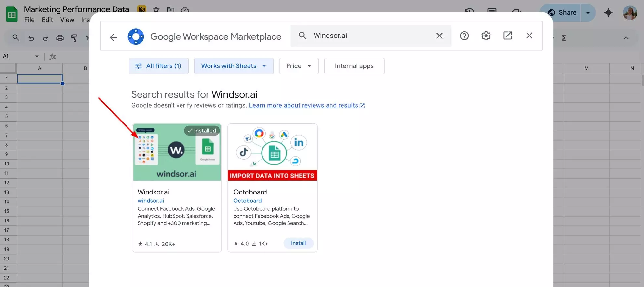
Task: Open Learn more about reviews and results link
Action: pyautogui.click(x=307, y=105)
